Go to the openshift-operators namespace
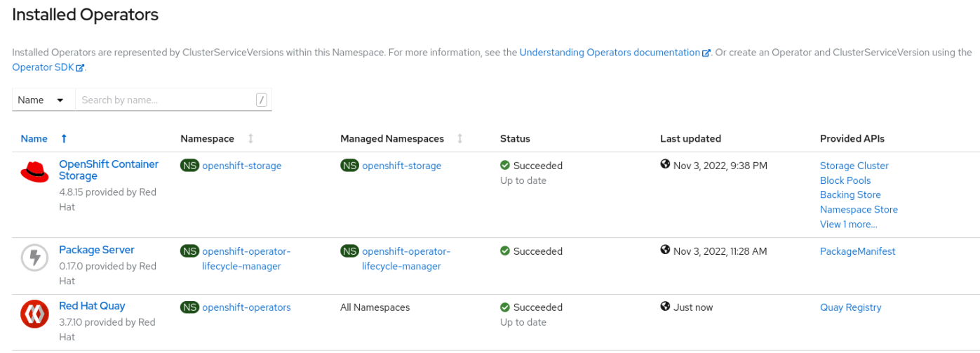980x353 pixels. [x=246, y=307]
